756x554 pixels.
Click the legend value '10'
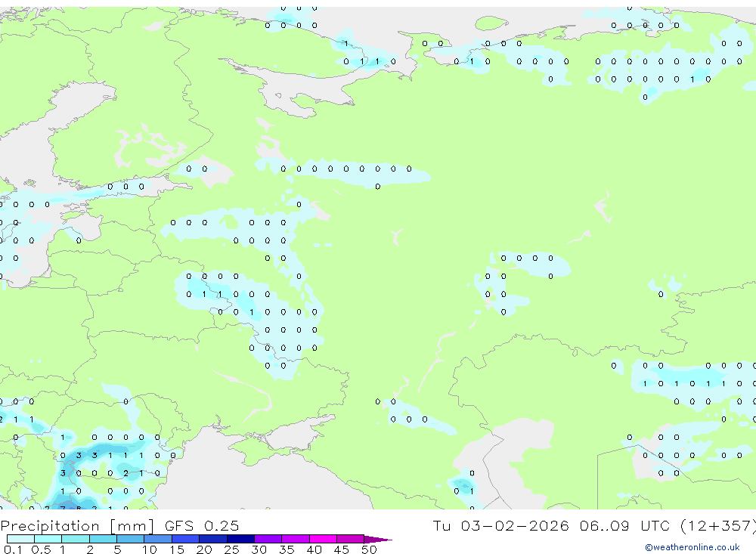150,549
